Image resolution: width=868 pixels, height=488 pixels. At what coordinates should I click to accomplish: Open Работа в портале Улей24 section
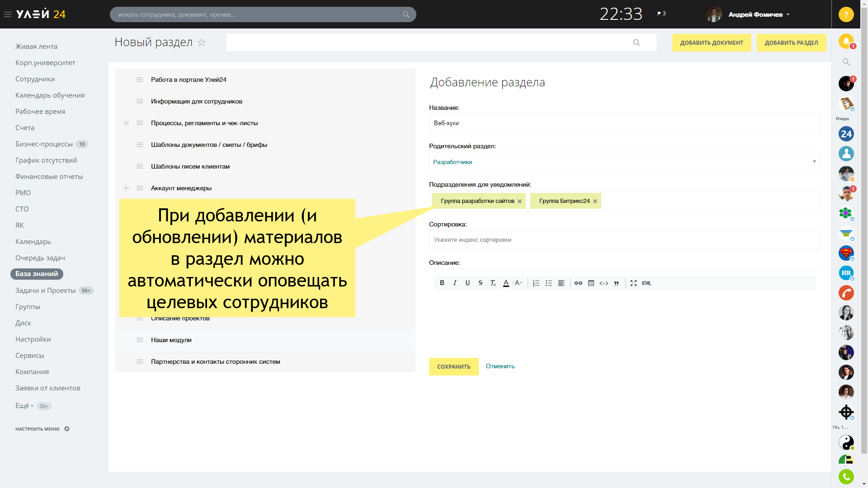pos(189,80)
